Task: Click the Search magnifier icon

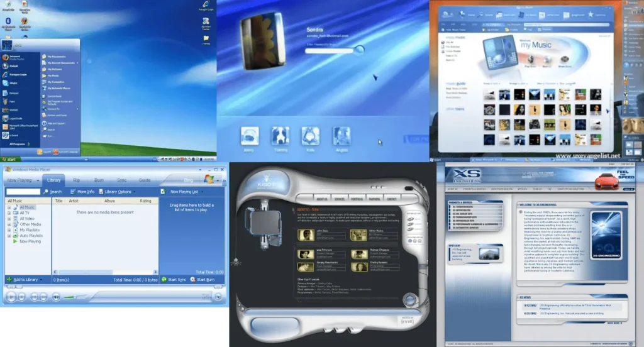Action: (x=45, y=192)
